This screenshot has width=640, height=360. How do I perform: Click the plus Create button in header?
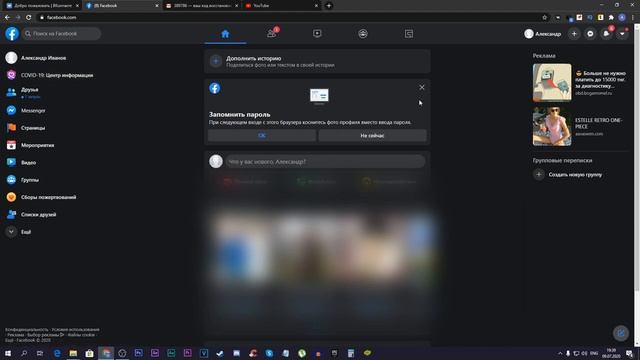pos(574,34)
